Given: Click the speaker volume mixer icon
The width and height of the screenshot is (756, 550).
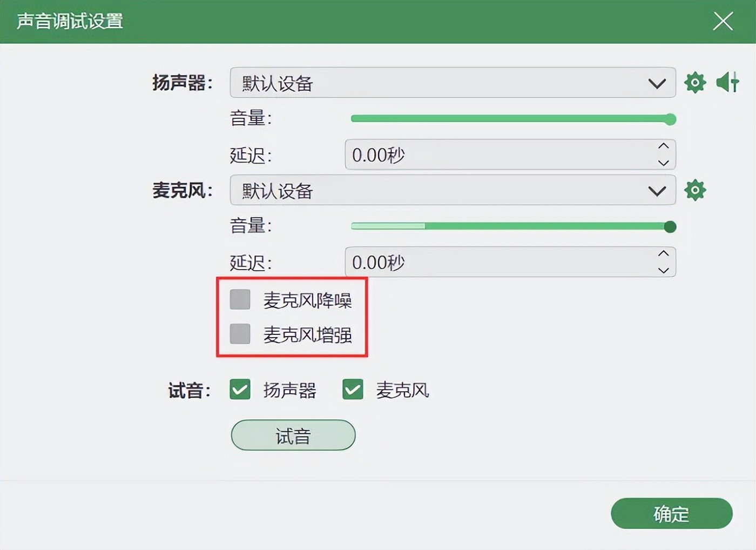Looking at the screenshot, I should tap(727, 83).
